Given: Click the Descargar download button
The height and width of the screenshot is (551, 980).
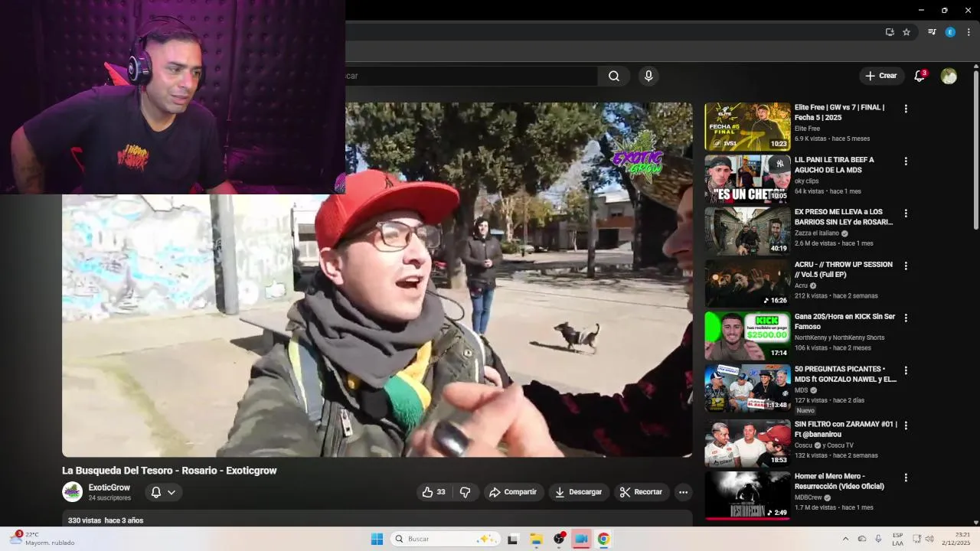Looking at the screenshot, I should (579, 492).
